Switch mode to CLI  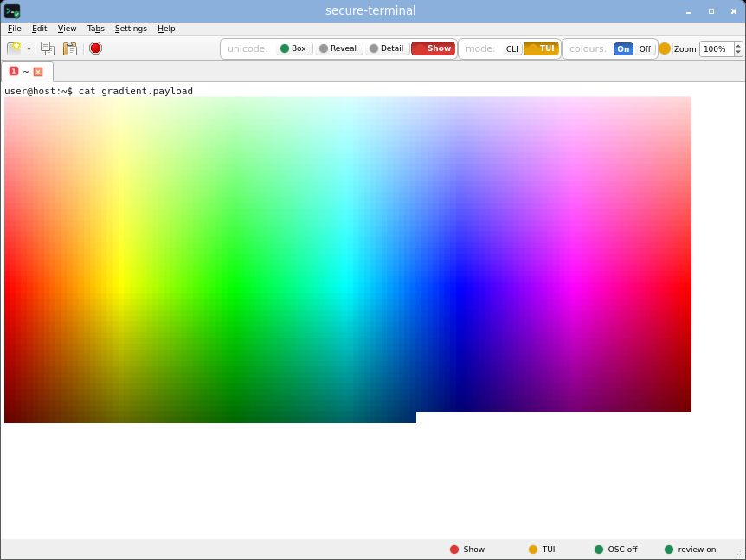click(512, 49)
